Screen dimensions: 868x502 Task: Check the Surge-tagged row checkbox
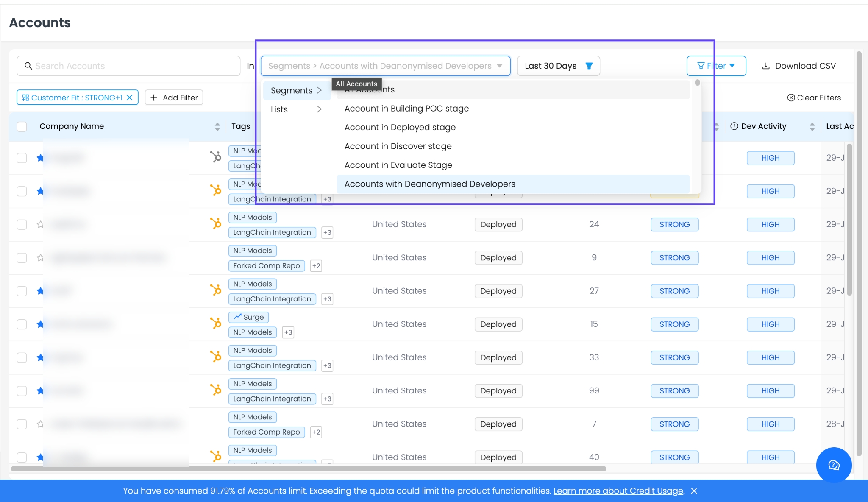pyautogui.click(x=22, y=324)
